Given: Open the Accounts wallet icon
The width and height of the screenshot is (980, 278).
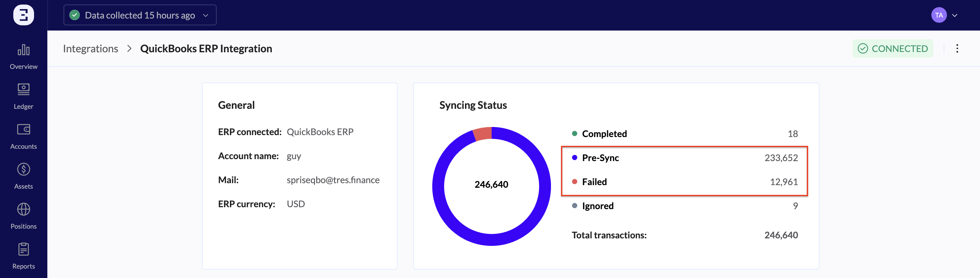Looking at the screenshot, I should (x=24, y=130).
